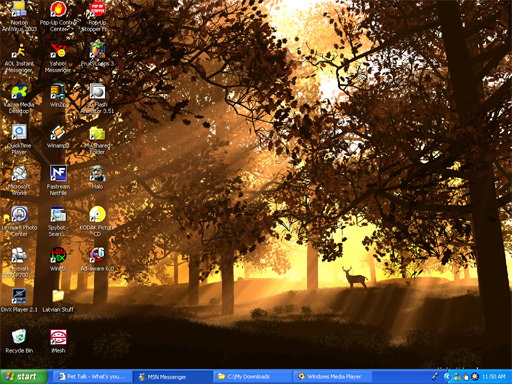Viewport: 512px width, 384px height.
Task: Select the Kazaa Media Desktop icon
Action: point(19,91)
